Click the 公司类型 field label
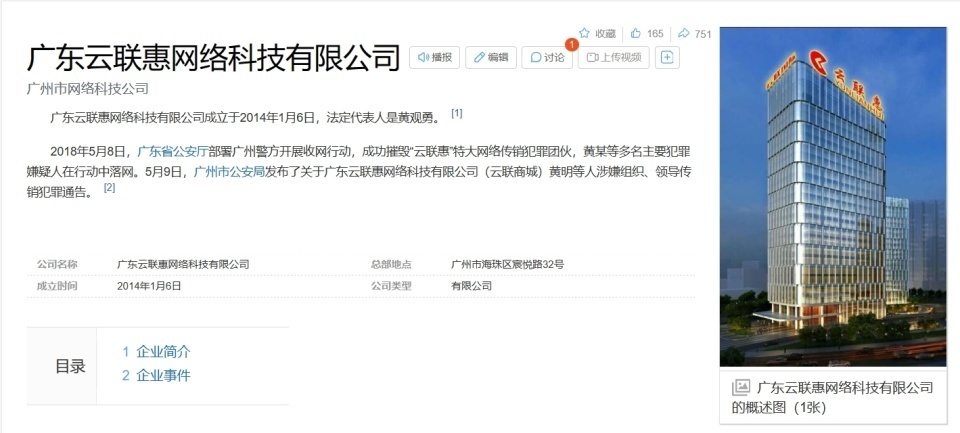The image size is (960, 433). (391, 286)
